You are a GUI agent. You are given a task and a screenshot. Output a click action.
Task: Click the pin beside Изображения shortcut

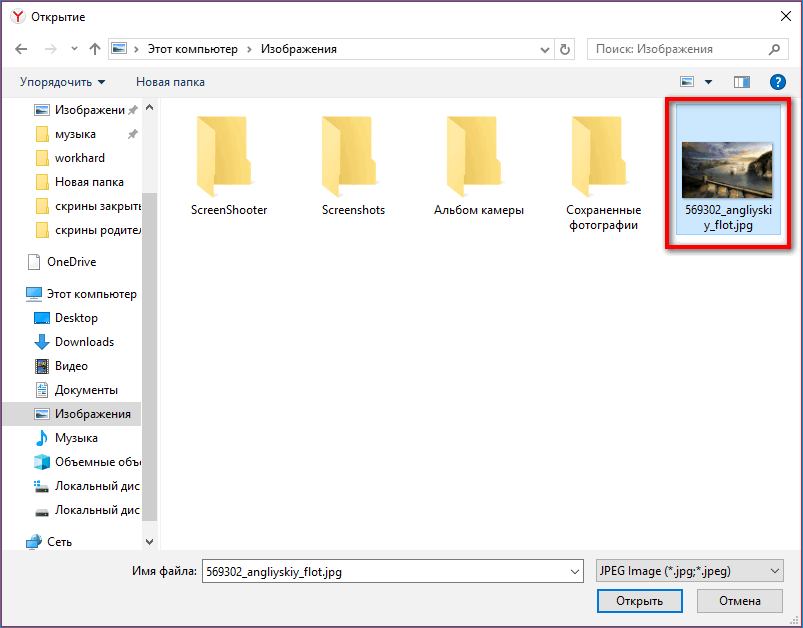[131, 110]
